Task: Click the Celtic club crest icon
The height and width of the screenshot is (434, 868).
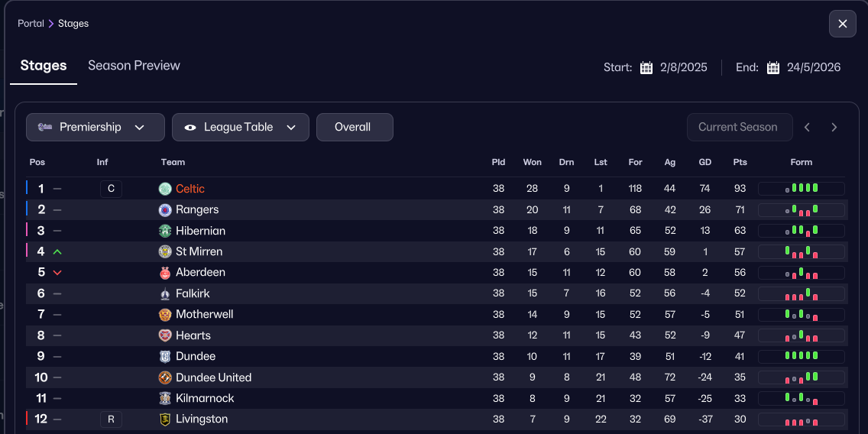Action: pos(165,189)
